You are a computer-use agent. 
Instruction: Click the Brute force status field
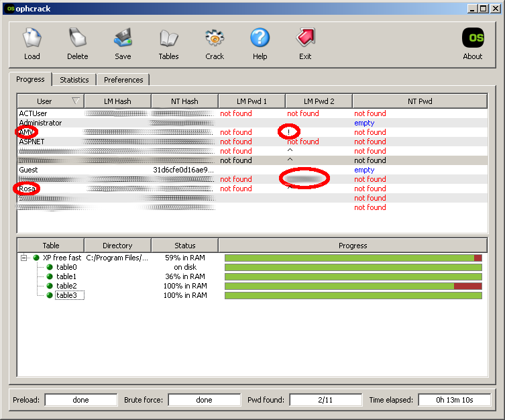[204, 400]
